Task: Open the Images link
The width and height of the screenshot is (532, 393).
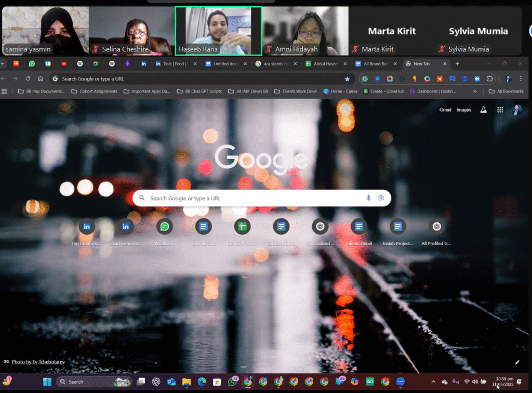Action: (x=464, y=110)
